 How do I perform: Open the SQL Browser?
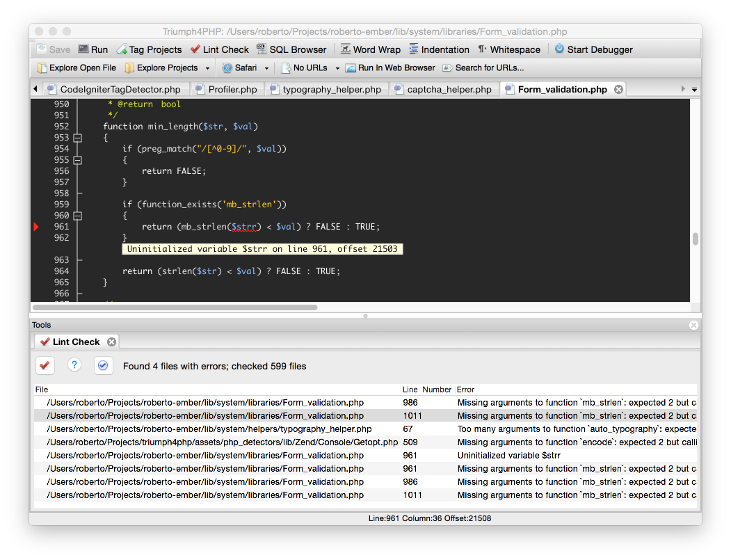[x=291, y=49]
